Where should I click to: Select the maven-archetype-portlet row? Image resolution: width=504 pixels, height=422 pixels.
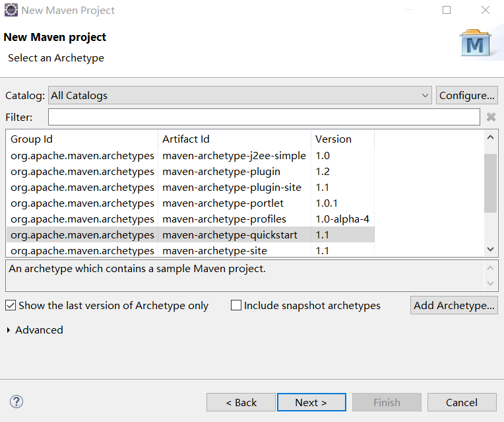coord(223,203)
